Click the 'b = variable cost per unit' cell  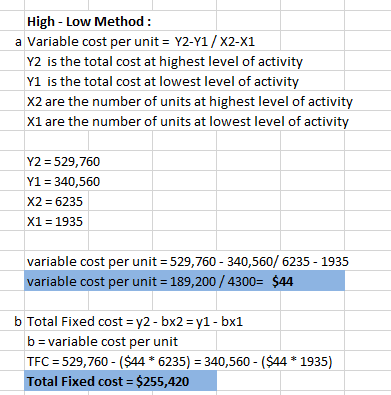pyautogui.click(x=102, y=342)
